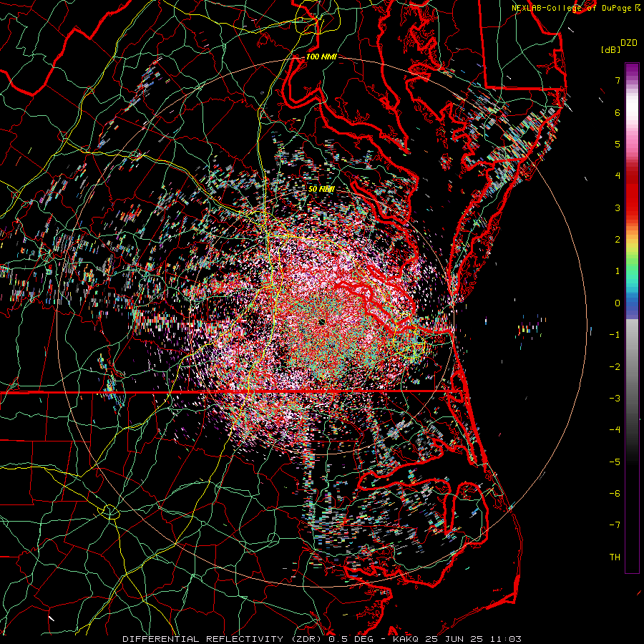Click the scale value 1

point(618,271)
